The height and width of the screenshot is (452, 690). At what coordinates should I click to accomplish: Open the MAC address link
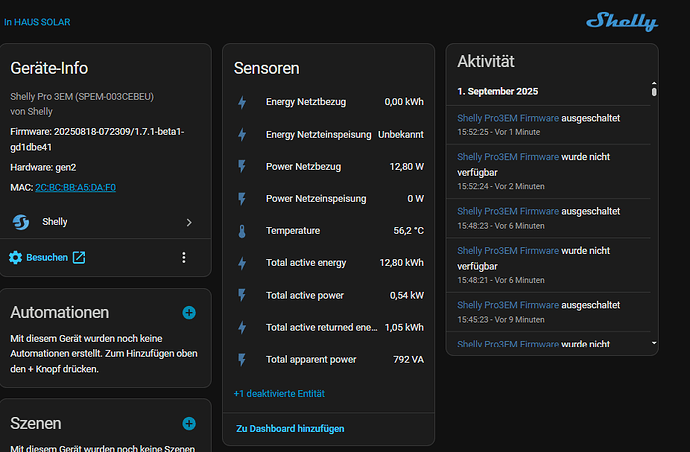76,187
